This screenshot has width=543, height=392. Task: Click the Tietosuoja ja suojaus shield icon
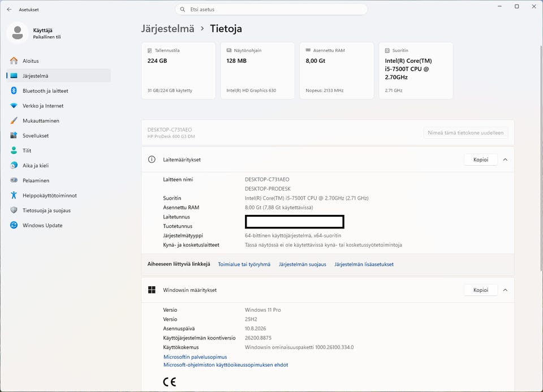[x=14, y=210]
